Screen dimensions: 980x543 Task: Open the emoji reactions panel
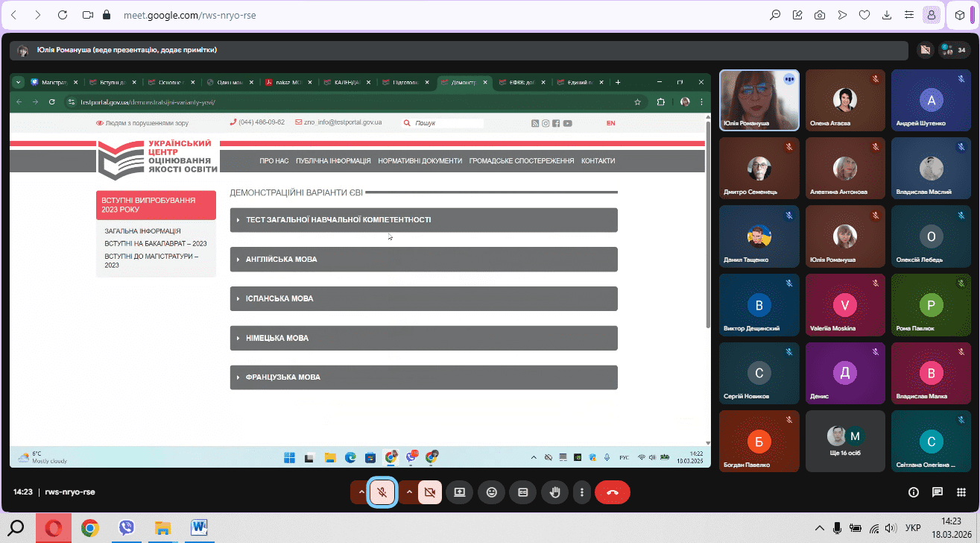click(x=491, y=492)
